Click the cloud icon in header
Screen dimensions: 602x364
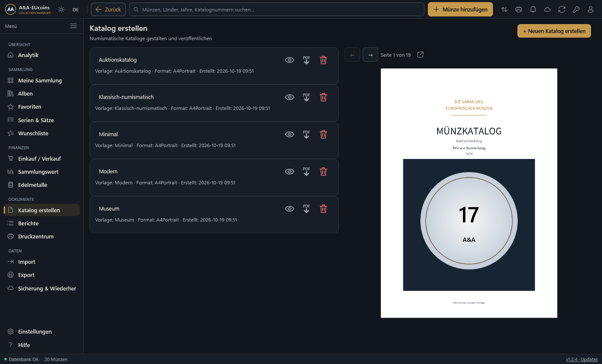coord(547,9)
